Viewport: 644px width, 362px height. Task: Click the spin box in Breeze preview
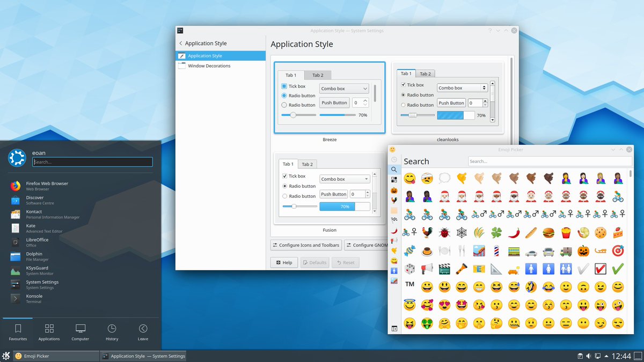click(360, 102)
